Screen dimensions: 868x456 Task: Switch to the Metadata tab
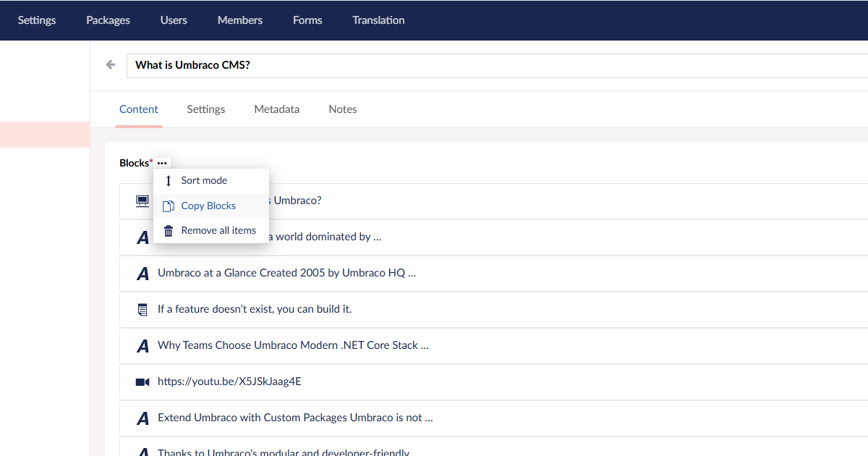(276, 109)
